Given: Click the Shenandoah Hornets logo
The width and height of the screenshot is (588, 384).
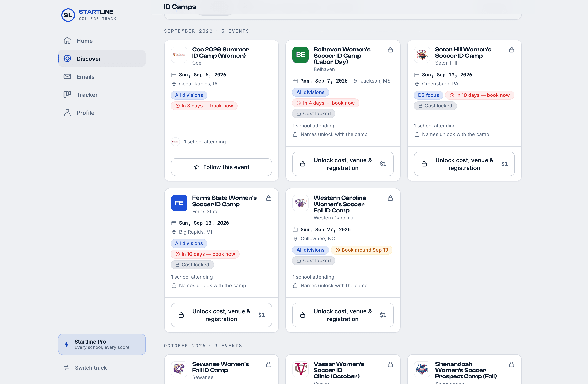Looking at the screenshot, I should click(x=422, y=369).
